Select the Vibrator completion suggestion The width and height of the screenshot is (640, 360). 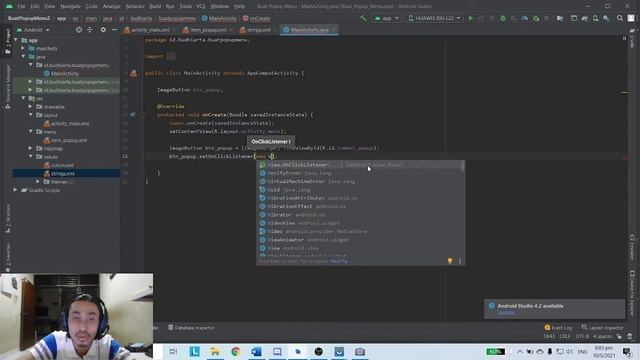(x=359, y=215)
